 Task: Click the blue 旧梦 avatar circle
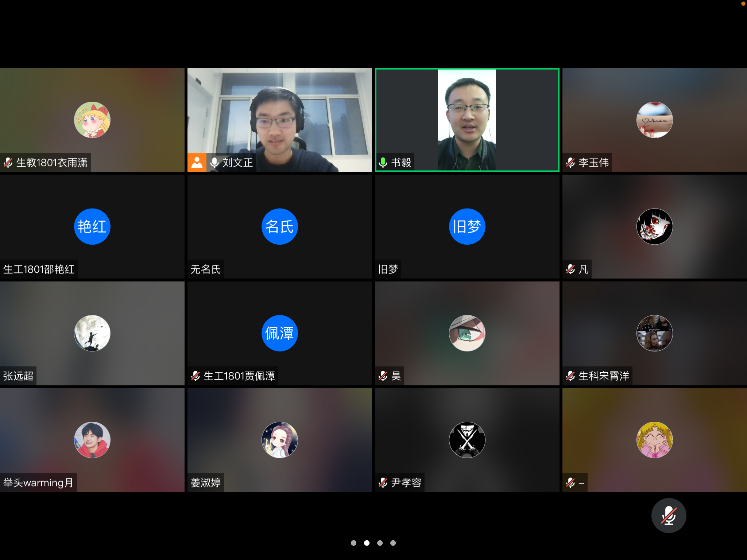click(467, 226)
